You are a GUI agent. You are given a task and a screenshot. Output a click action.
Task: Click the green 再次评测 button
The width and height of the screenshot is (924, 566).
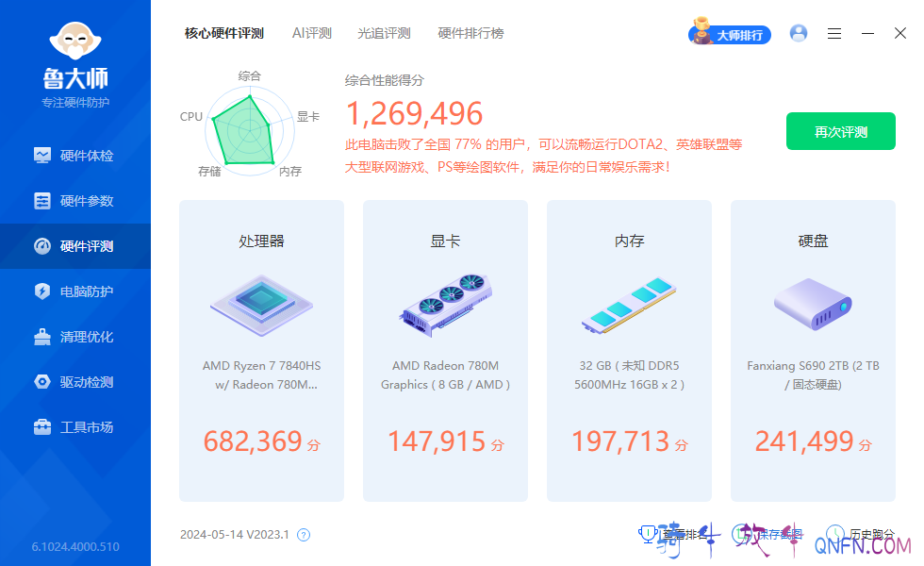pyautogui.click(x=841, y=132)
